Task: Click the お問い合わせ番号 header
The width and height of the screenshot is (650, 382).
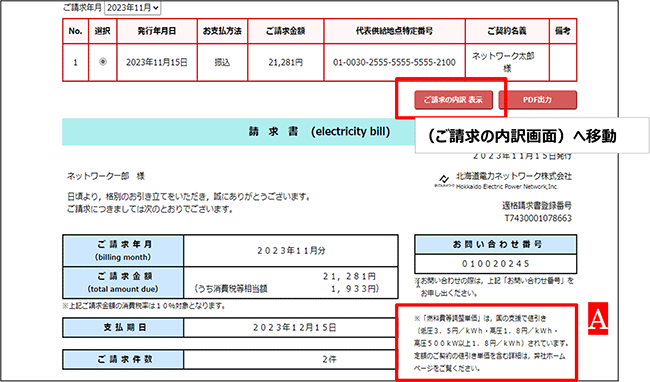Action: click(x=496, y=244)
